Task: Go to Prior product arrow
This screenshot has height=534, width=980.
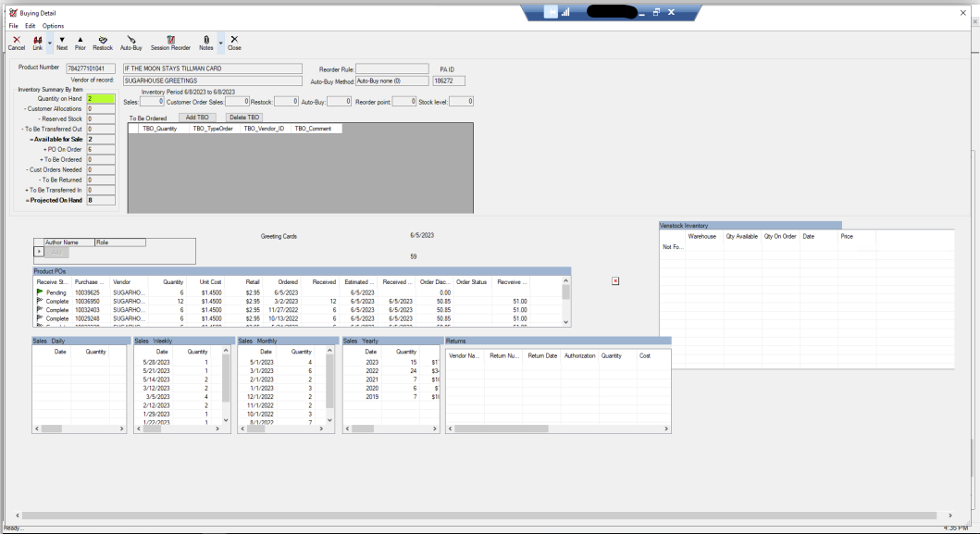Action: point(80,40)
